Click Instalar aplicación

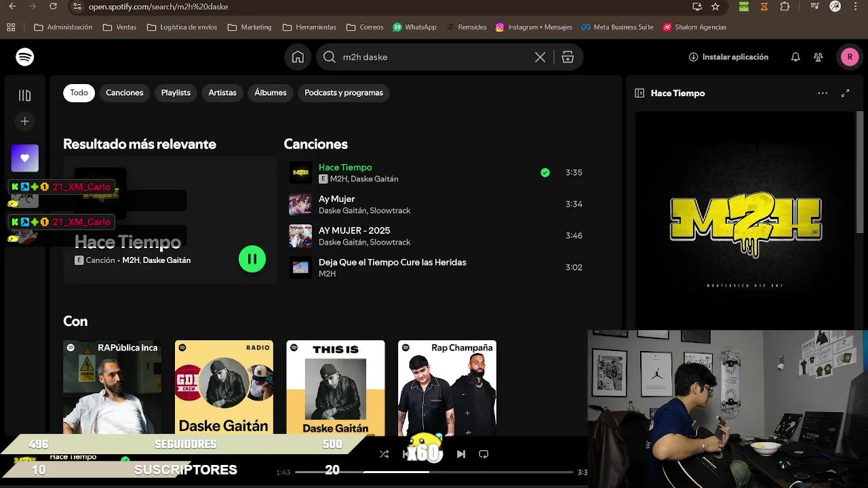728,57
